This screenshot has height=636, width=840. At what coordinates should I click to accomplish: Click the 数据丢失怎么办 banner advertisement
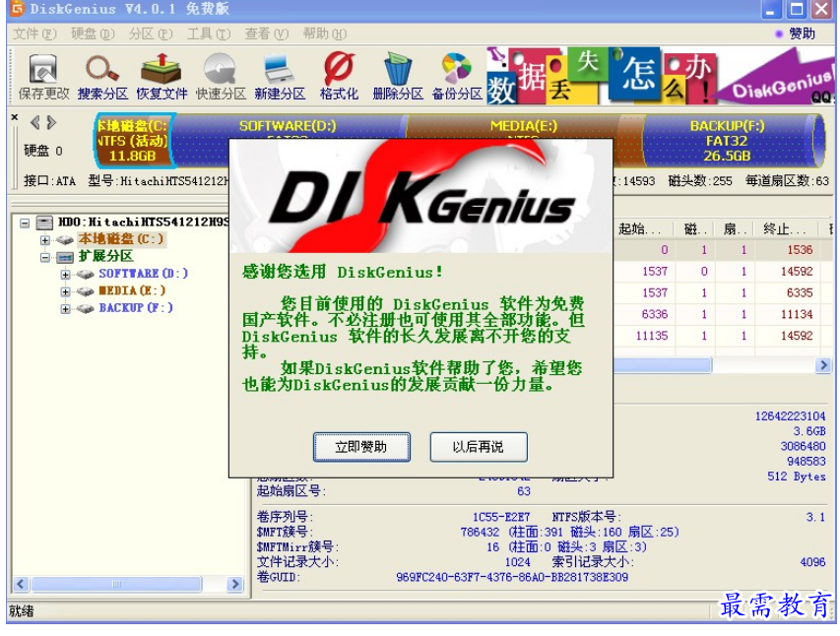660,76
